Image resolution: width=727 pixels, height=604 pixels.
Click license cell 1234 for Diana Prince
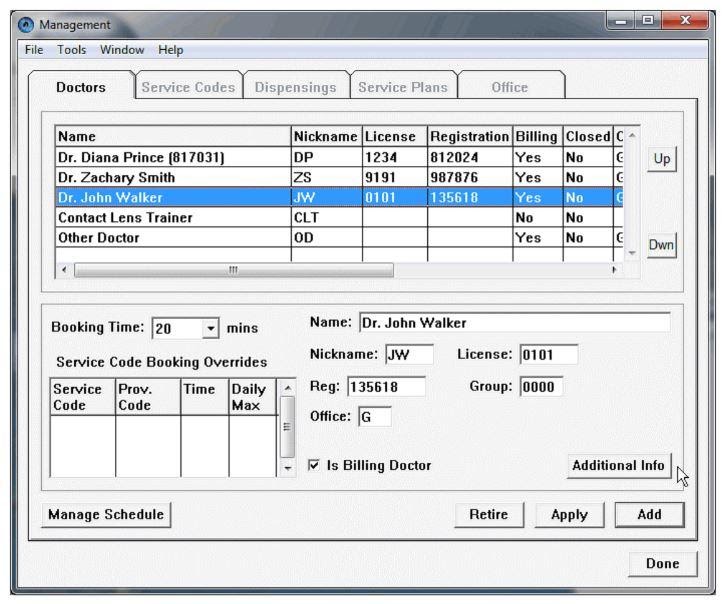click(x=395, y=157)
